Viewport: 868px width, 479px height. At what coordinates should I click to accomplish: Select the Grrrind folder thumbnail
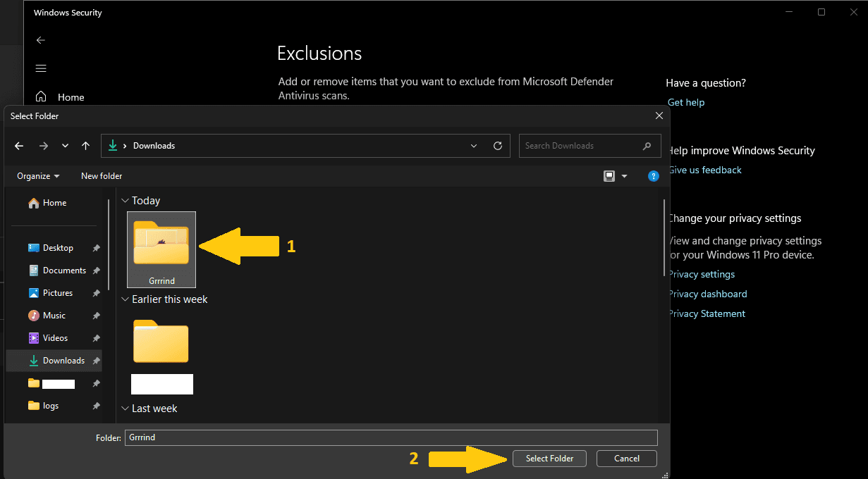161,249
